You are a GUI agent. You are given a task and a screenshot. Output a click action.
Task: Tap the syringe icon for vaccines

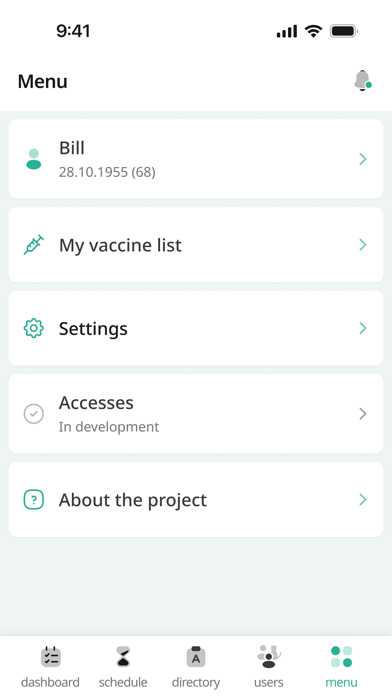[x=34, y=245]
